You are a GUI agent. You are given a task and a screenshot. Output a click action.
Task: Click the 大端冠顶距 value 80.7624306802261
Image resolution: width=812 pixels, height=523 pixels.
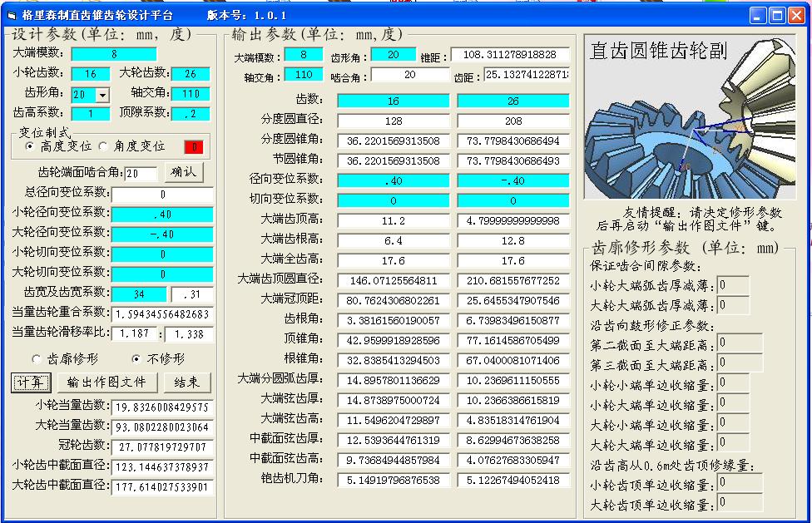pos(394,300)
